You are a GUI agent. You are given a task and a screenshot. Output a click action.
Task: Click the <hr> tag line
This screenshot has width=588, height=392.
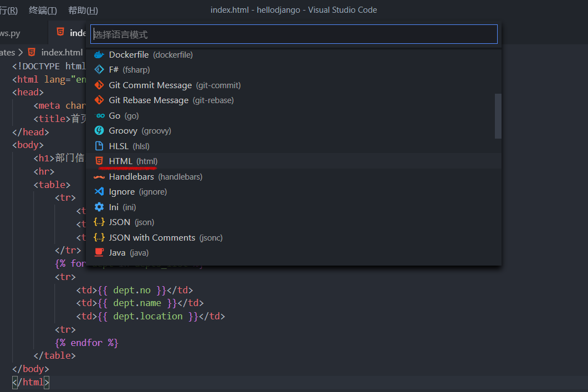(x=44, y=171)
